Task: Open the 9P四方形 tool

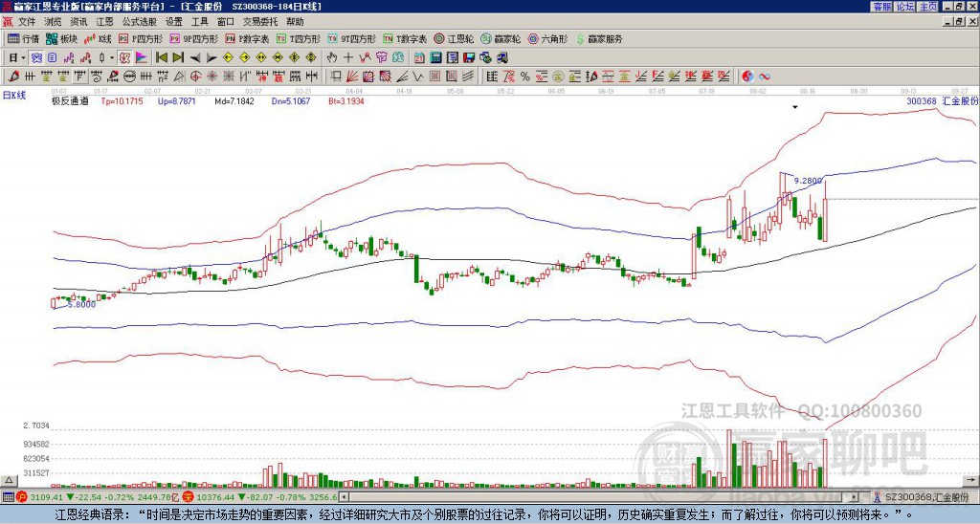Action: pos(193,38)
